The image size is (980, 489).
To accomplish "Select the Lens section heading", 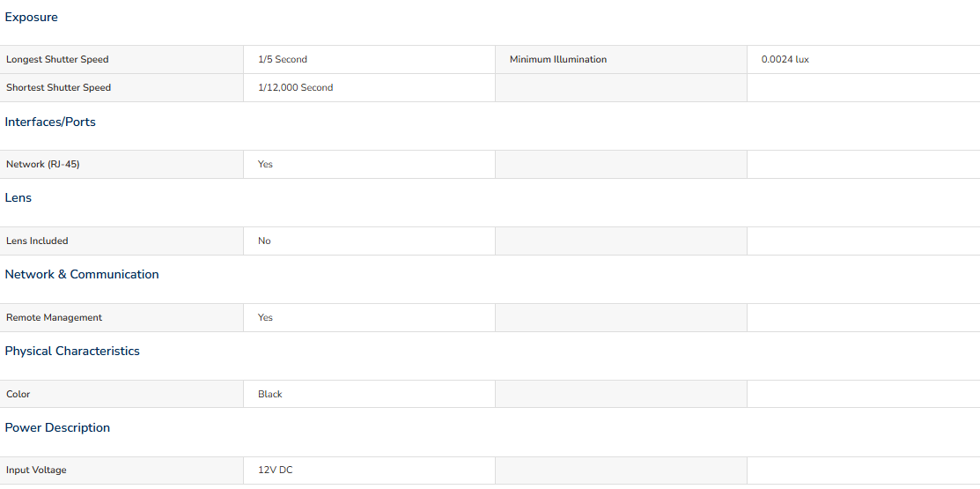I will pos(18,197).
